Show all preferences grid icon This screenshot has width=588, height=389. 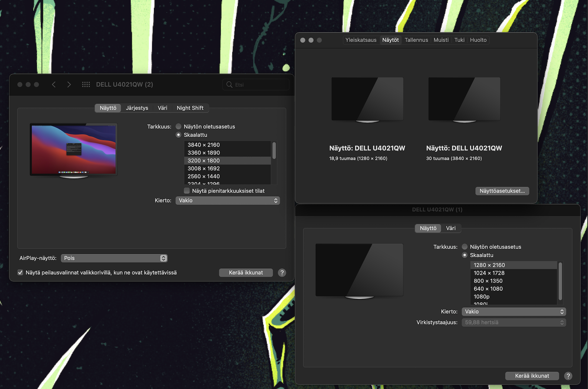click(x=86, y=85)
